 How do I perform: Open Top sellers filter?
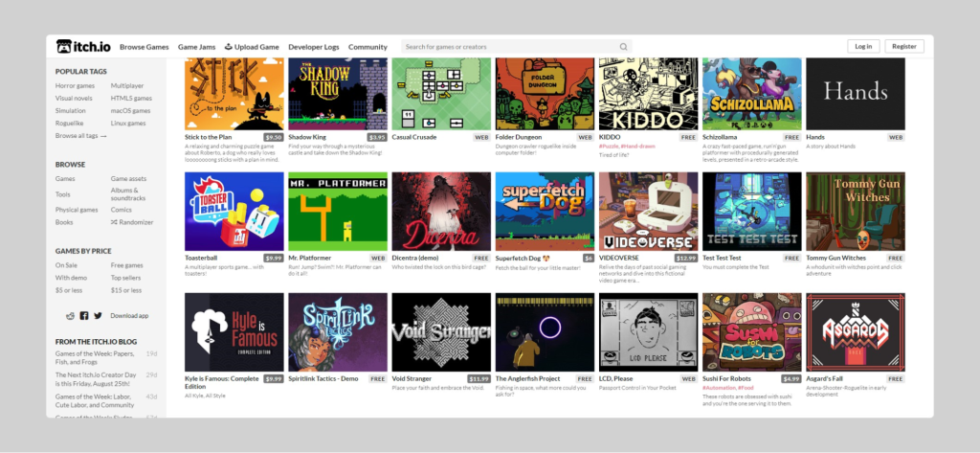pyautogui.click(x=125, y=278)
